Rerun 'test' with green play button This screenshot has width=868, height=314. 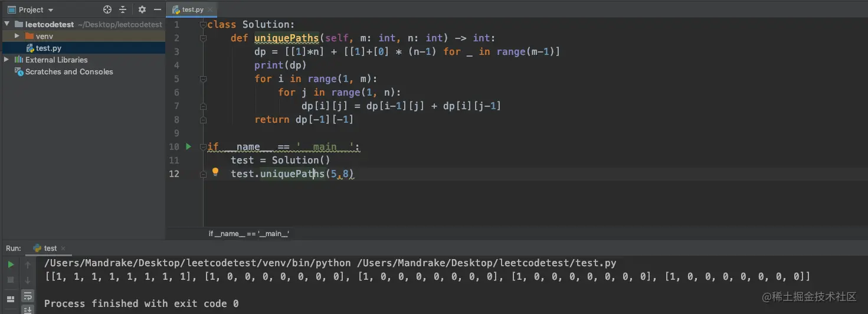point(11,265)
